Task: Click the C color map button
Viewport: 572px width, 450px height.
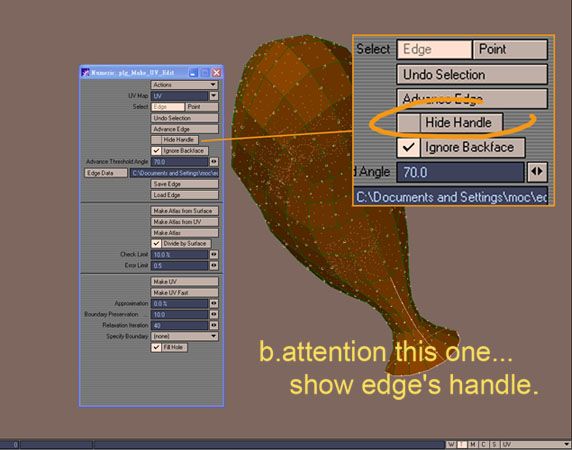Action: (x=483, y=445)
